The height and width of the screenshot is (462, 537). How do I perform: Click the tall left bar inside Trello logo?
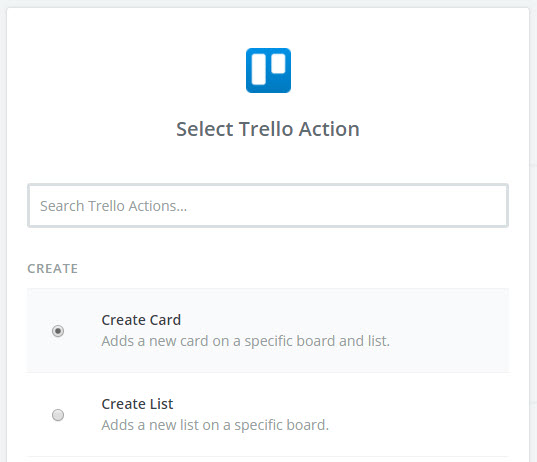[x=259, y=69]
